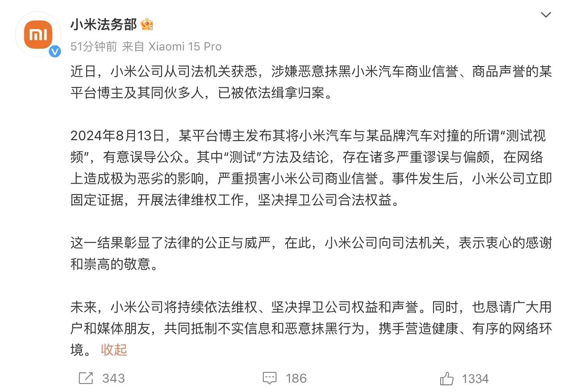Open post options via the top-right chevron
The width and height of the screenshot is (567, 392).
click(546, 15)
